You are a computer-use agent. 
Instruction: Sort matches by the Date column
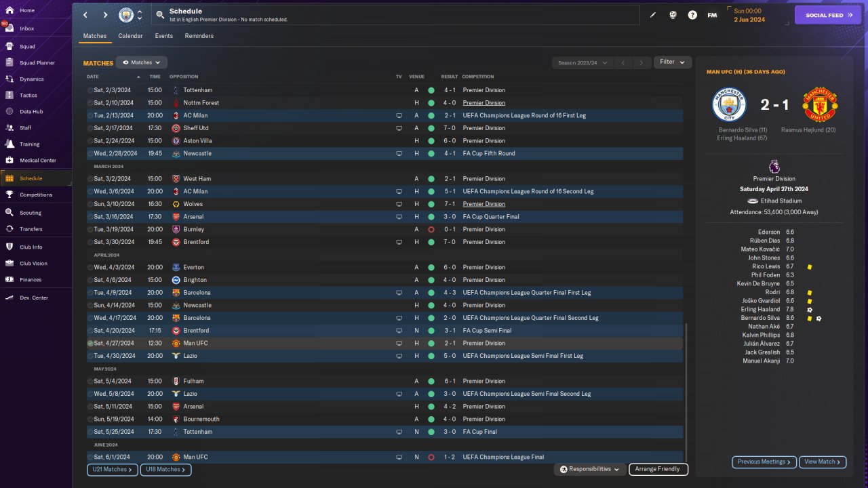(93, 77)
